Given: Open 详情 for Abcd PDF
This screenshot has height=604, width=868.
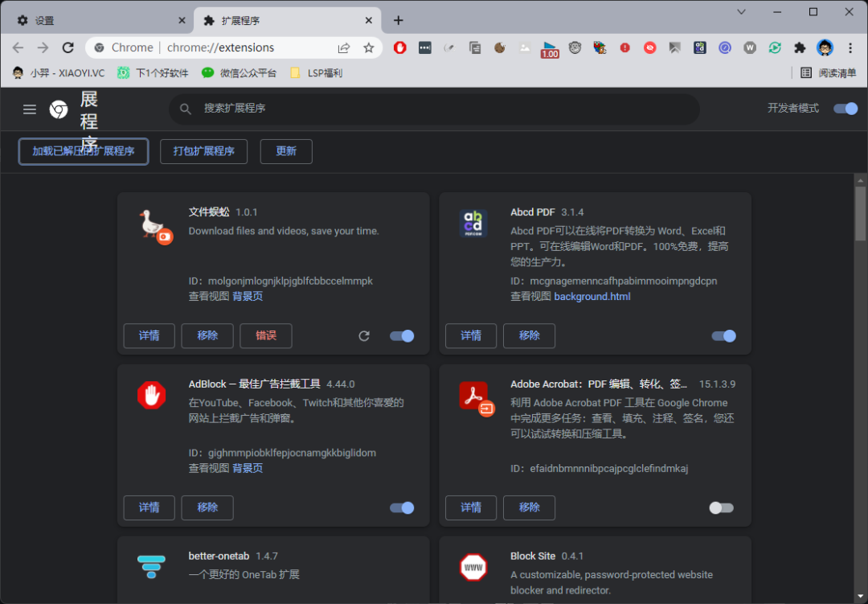Looking at the screenshot, I should point(471,336).
